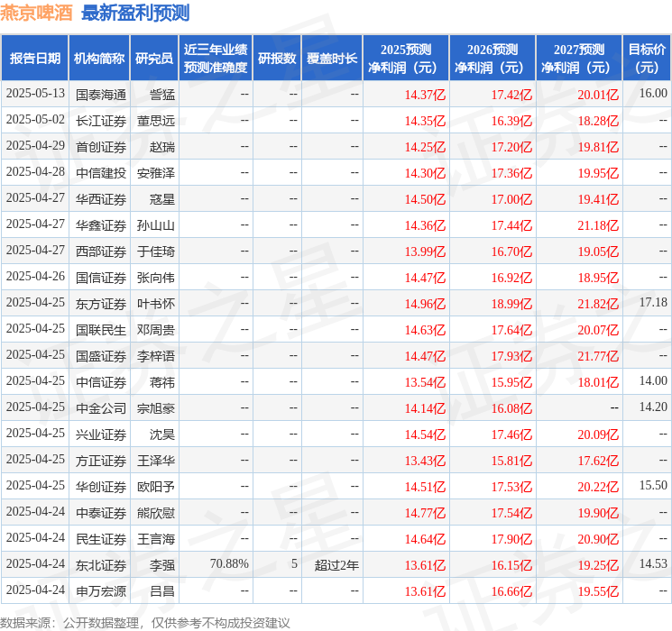Select the 中泰证券 institution cell
The height and width of the screenshot is (631, 672).
pyautogui.click(x=101, y=513)
